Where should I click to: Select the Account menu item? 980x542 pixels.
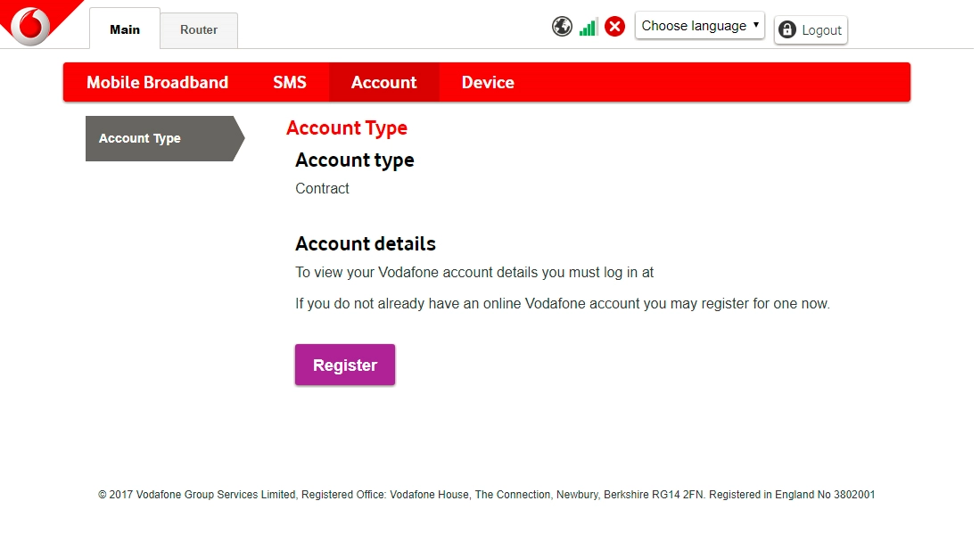click(x=383, y=82)
